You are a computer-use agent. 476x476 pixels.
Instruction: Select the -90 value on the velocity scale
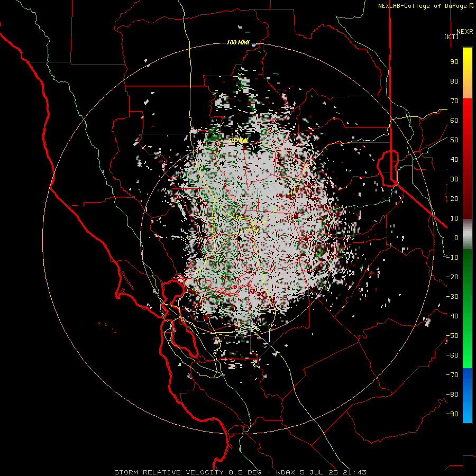pos(452,414)
